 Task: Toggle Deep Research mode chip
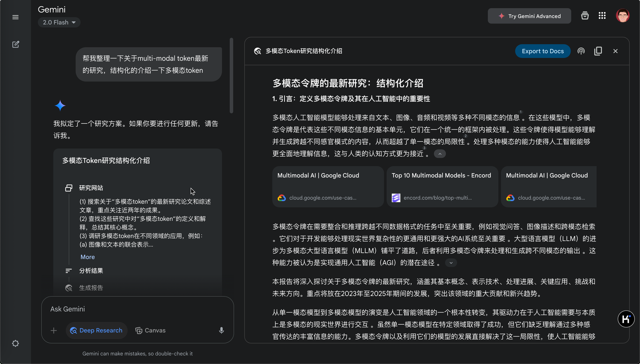point(96,331)
